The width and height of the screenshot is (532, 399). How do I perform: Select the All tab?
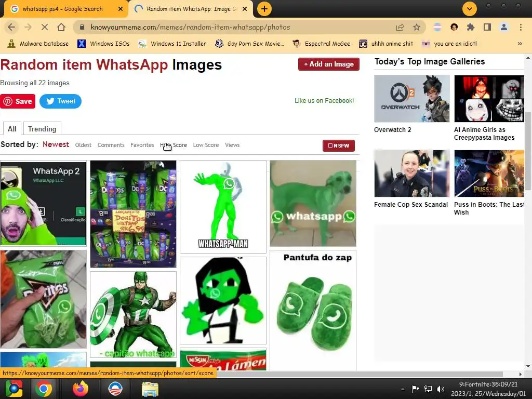(x=12, y=129)
